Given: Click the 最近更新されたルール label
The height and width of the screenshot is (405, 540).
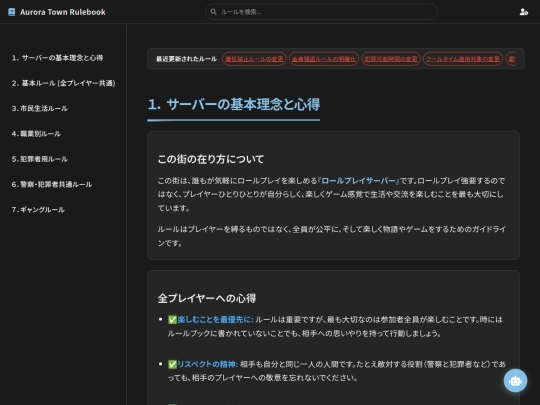Looking at the screenshot, I should 186,59.
